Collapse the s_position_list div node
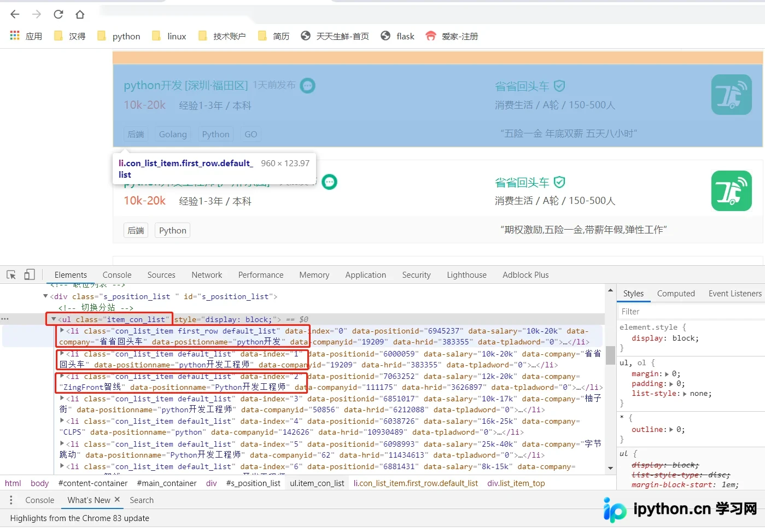Viewport: 765px width, 532px height. pyautogui.click(x=45, y=296)
